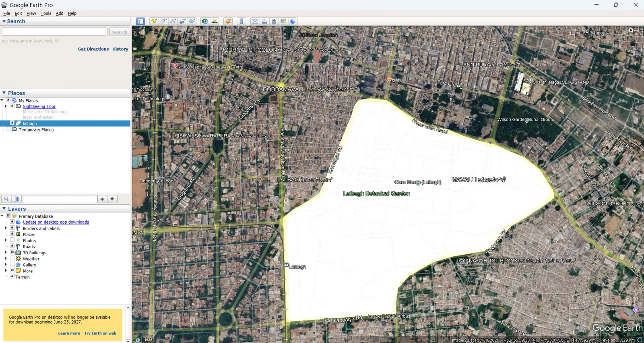Select the Add Polygon tool
This screenshot has width=644, height=343.
pos(163,21)
